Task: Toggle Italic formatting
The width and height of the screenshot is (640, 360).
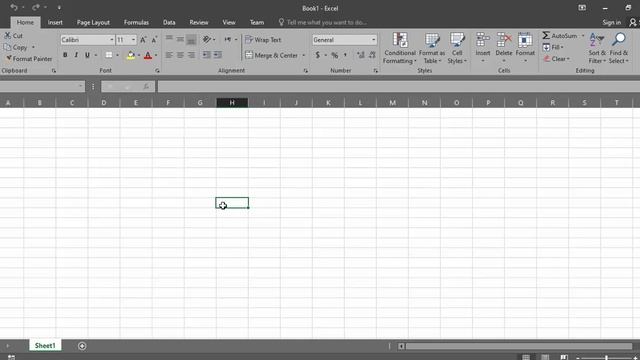Action: point(76,55)
